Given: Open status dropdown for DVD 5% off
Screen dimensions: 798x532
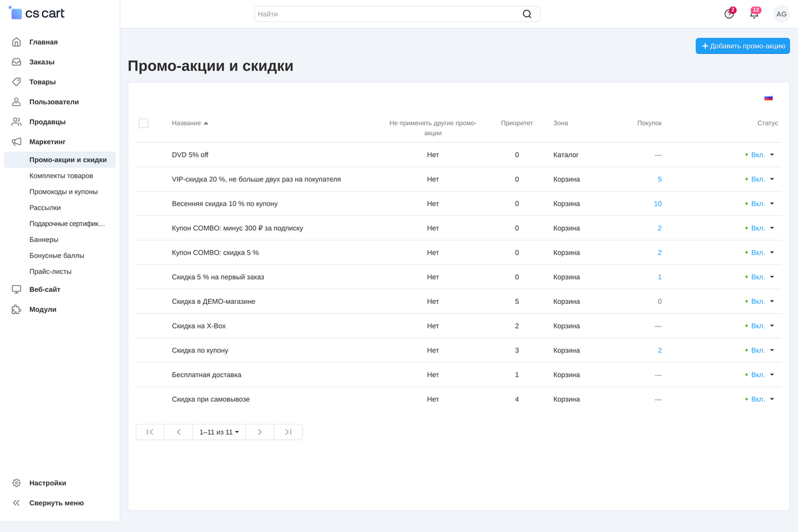Looking at the screenshot, I should (759, 155).
